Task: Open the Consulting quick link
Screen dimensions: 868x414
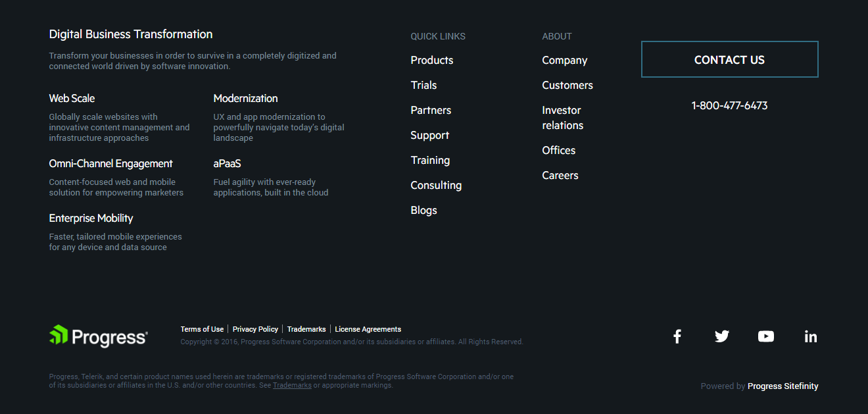Action: point(436,185)
